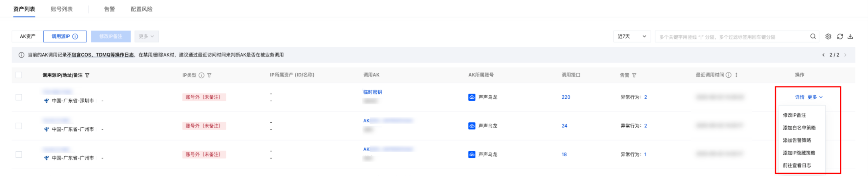This screenshot has height=176, width=868.
Task: Click filter icon beside 调用源IP/地址/备注
Action: [87, 75]
